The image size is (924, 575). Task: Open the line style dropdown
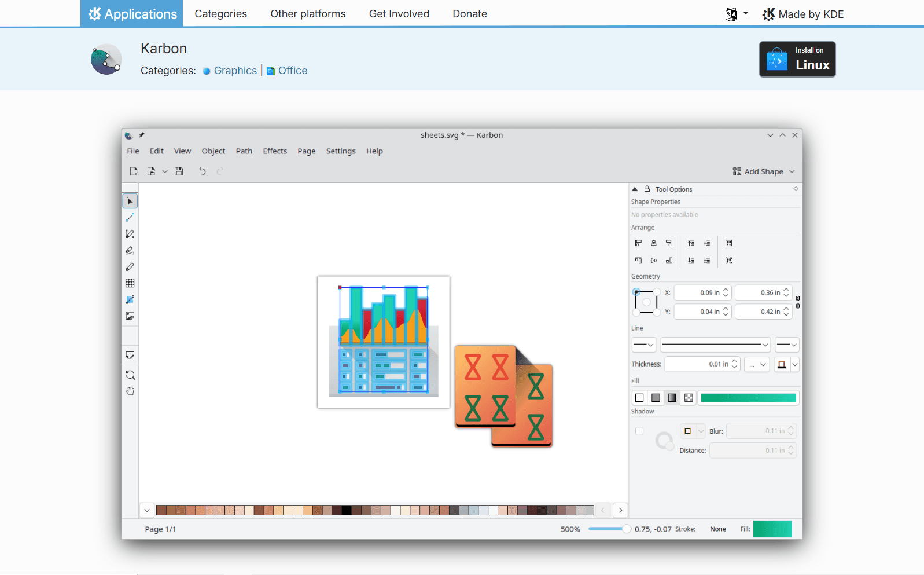715,345
